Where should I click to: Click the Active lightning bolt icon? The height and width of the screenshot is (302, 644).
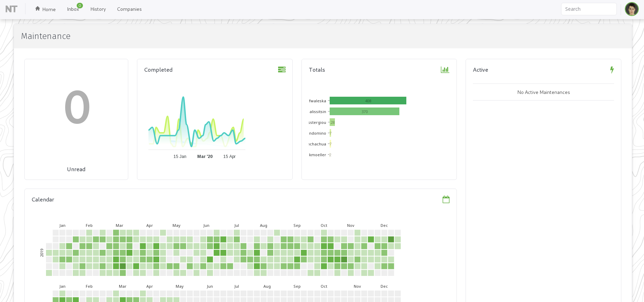tap(612, 70)
